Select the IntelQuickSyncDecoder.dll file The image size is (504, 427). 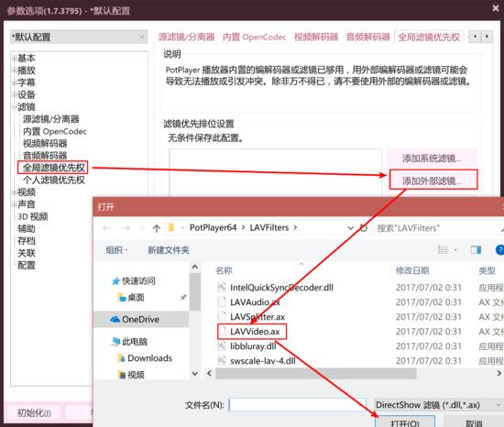(x=281, y=287)
